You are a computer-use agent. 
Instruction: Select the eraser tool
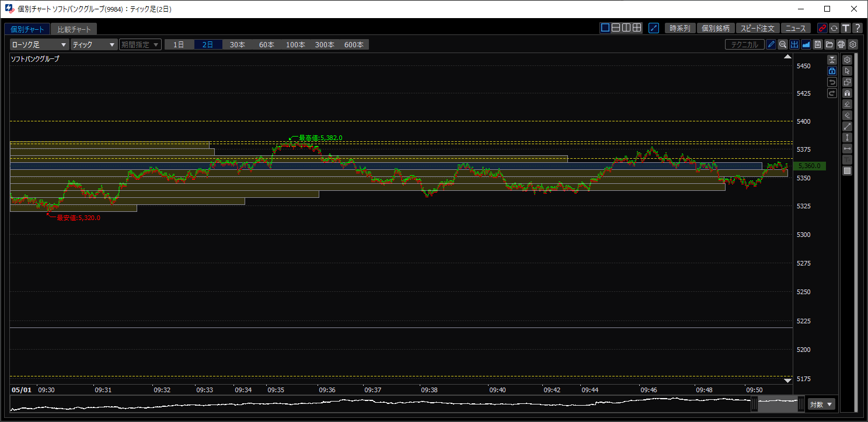point(848,104)
